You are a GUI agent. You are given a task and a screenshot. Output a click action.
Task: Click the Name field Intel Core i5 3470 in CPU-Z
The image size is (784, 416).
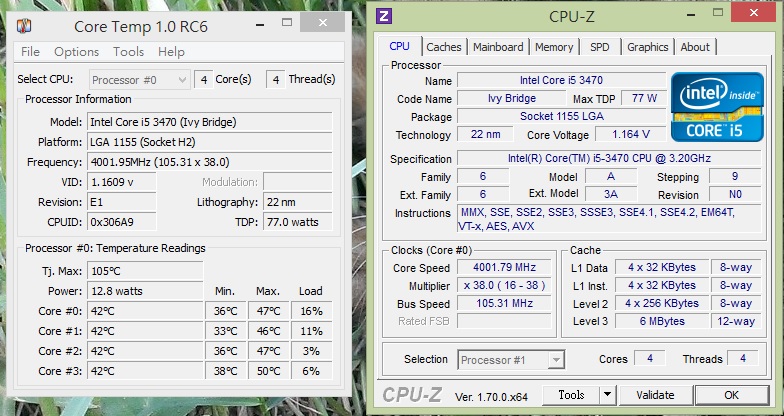pyautogui.click(x=562, y=80)
